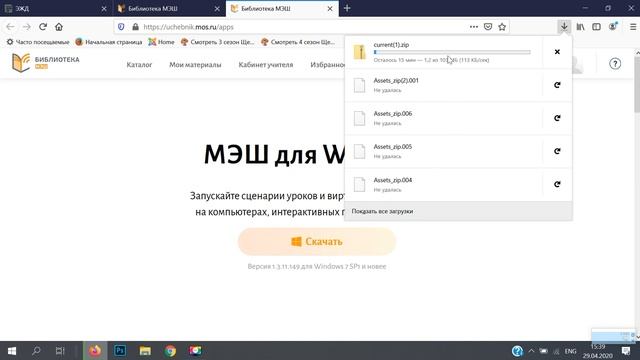Viewport: 640px width, 360px height.
Task: Open page actions three-dots menu
Action: 473,27
